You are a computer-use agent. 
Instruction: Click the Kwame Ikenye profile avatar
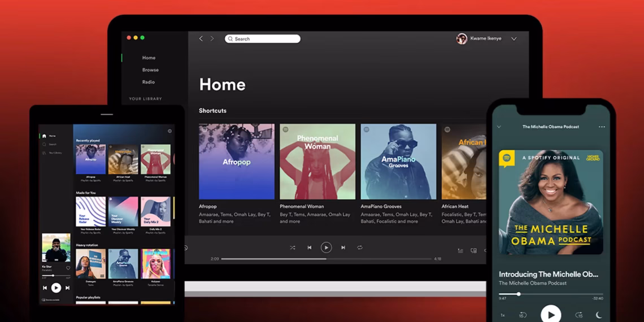(x=462, y=38)
